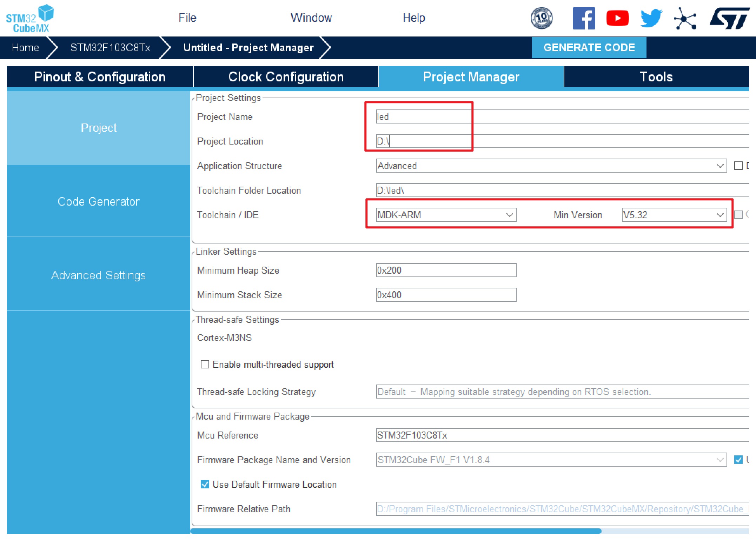
Task: Click the ST community network icon
Action: [x=685, y=18]
